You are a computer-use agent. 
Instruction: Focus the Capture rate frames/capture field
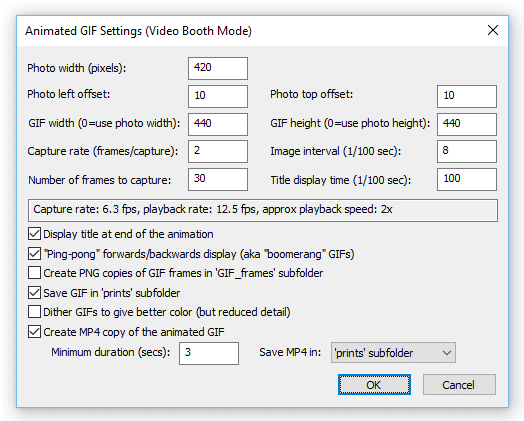218,151
